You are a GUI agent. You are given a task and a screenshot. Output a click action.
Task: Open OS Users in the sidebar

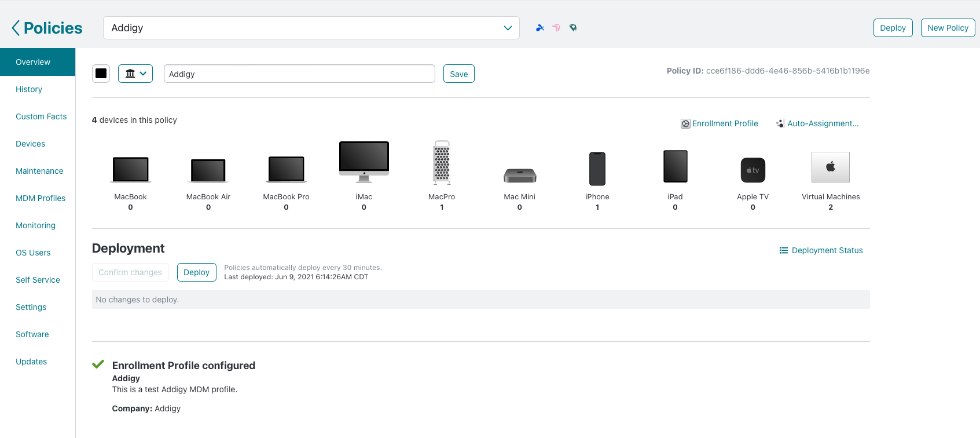tap(33, 253)
